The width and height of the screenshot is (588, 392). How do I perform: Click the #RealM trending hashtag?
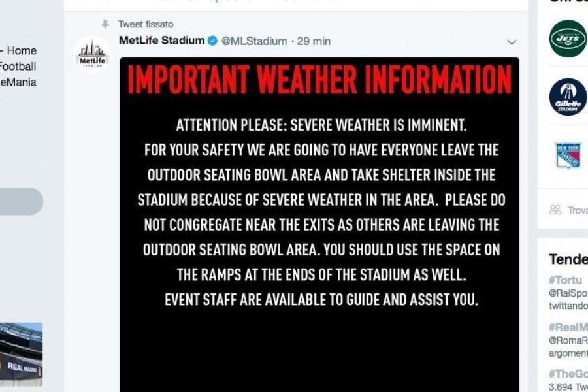click(x=568, y=327)
